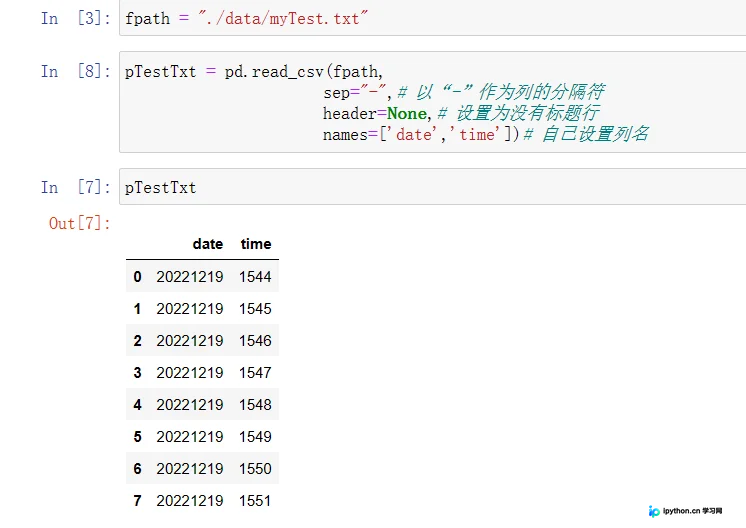The height and width of the screenshot is (528, 746).
Task: Click row index 6 in the table
Action: pyautogui.click(x=137, y=469)
